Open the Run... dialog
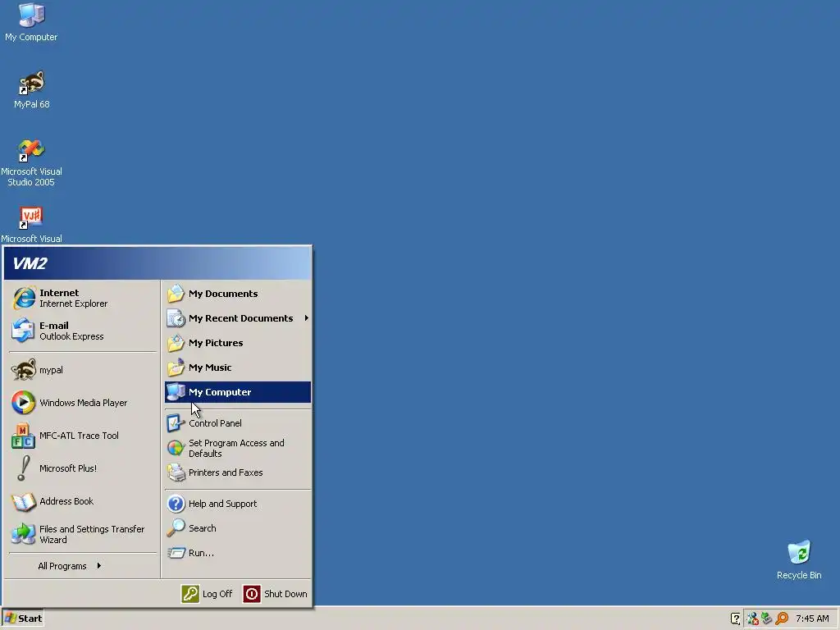The width and height of the screenshot is (840, 630). [237, 553]
